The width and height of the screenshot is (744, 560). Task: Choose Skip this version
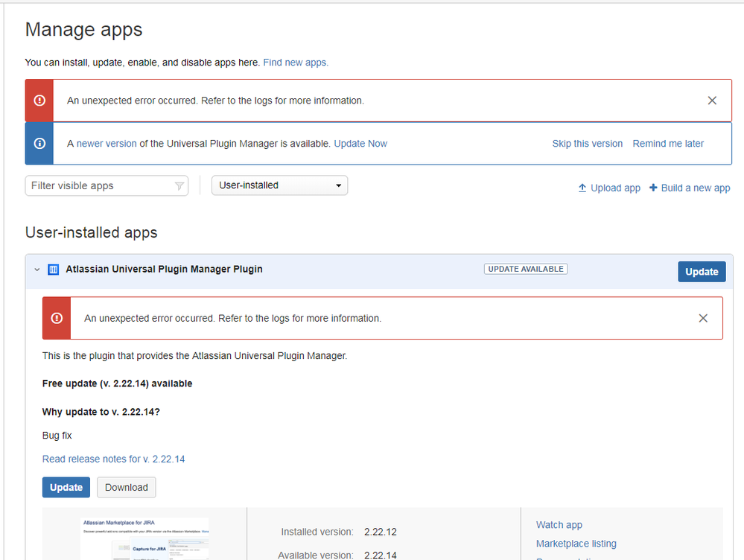[587, 143]
